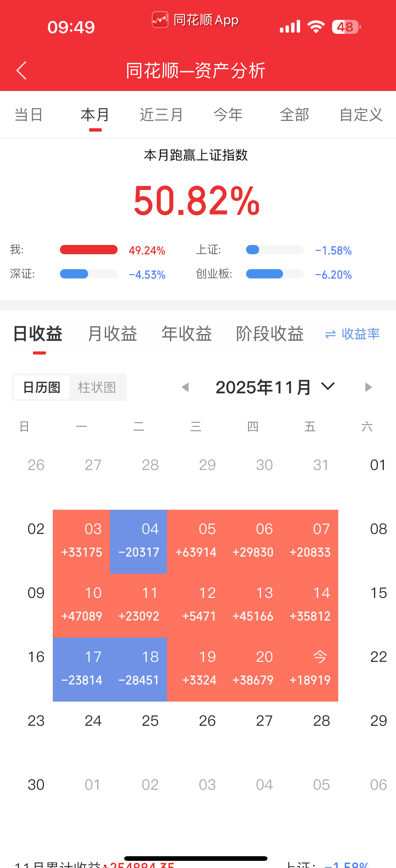Open 日收益 tab

tap(38, 334)
